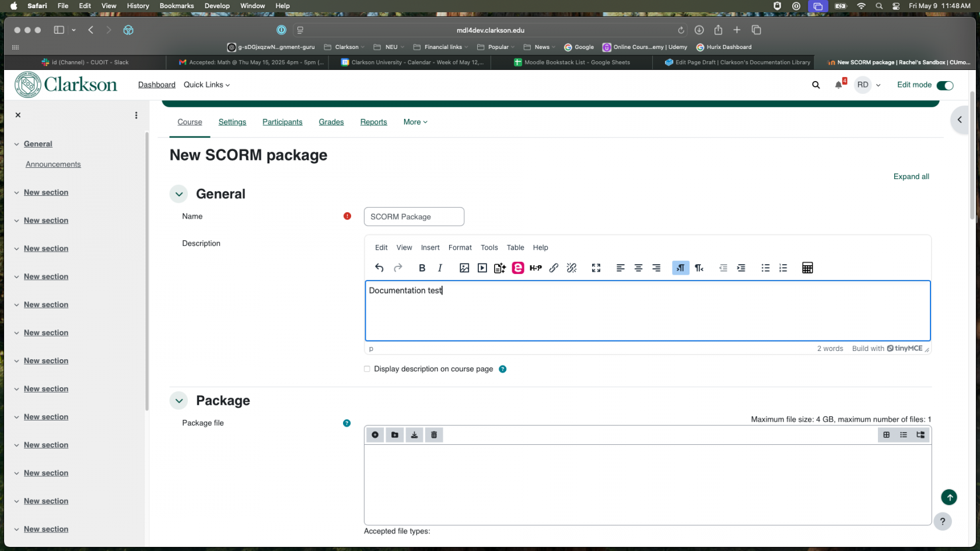Click the Expand all link

[x=911, y=177]
